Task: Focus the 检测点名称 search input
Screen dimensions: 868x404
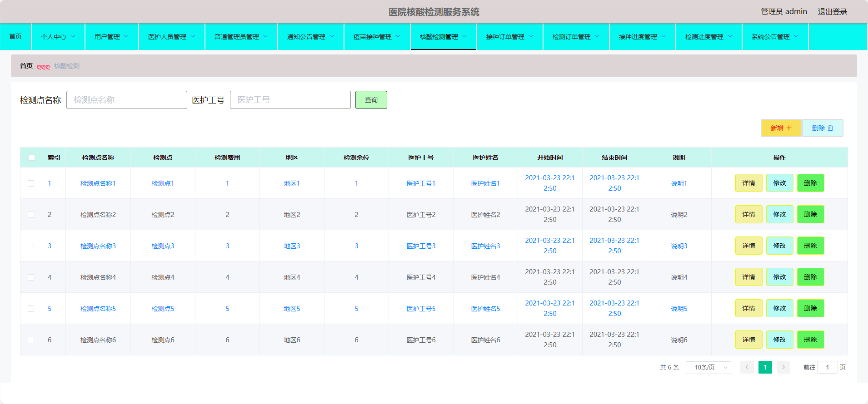Action: click(x=127, y=100)
